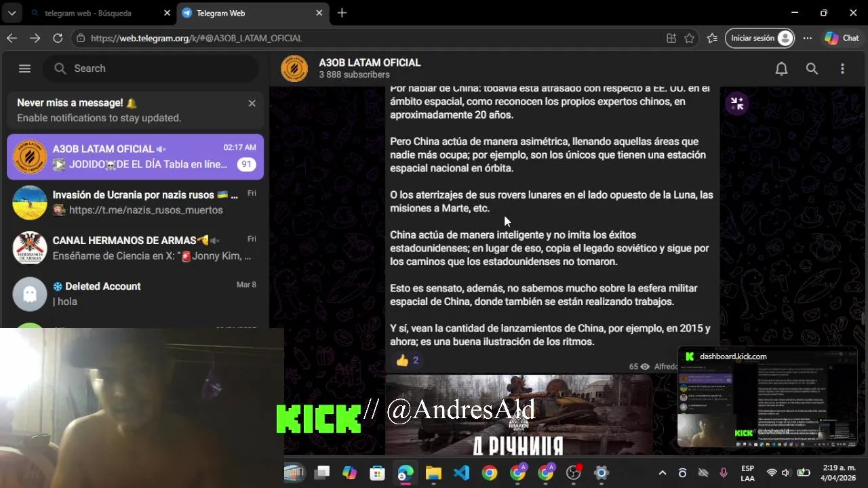This screenshot has height=488, width=868.
Task: Add this page to favorites star
Action: pos(690,38)
